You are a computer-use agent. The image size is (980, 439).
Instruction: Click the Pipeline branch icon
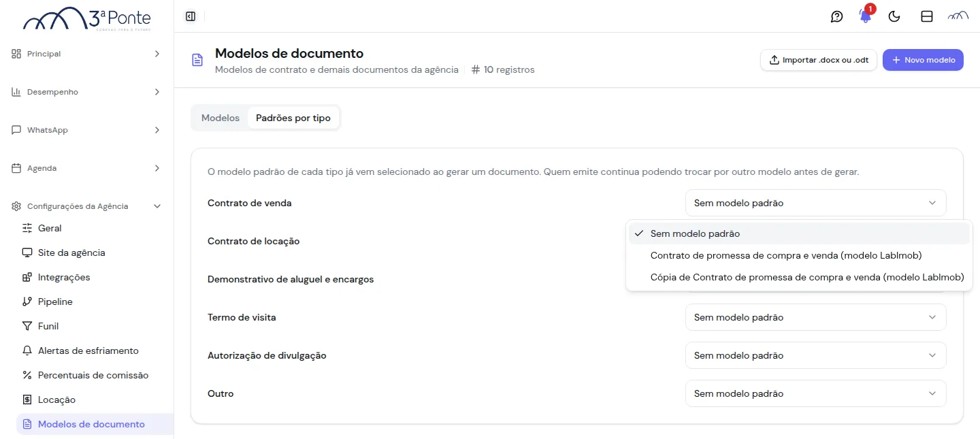[x=27, y=302]
